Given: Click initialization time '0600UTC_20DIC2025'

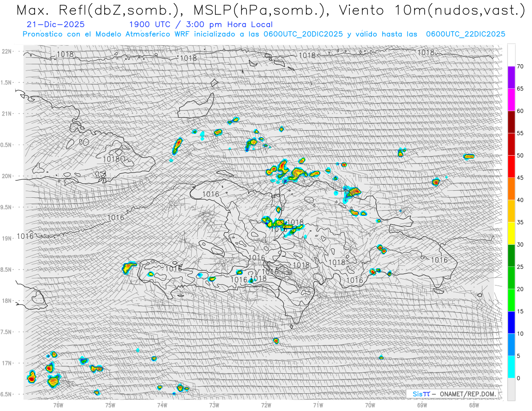Looking at the screenshot, I should 303,34.
